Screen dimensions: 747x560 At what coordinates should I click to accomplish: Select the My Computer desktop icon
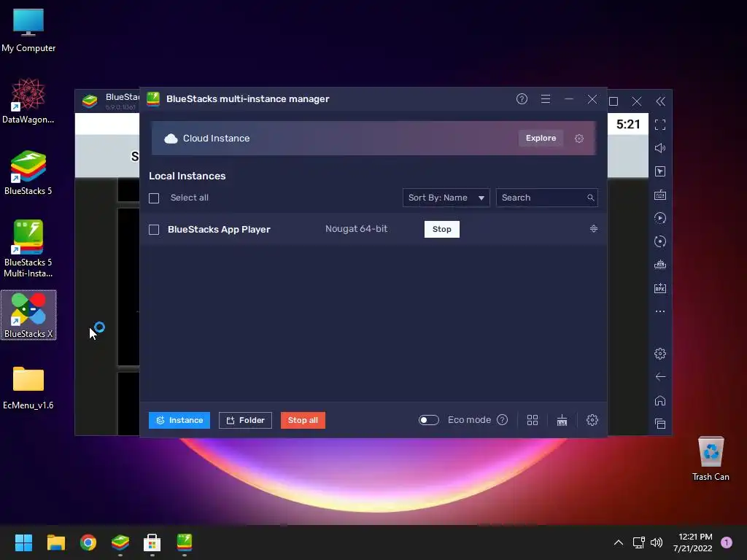coord(28,31)
